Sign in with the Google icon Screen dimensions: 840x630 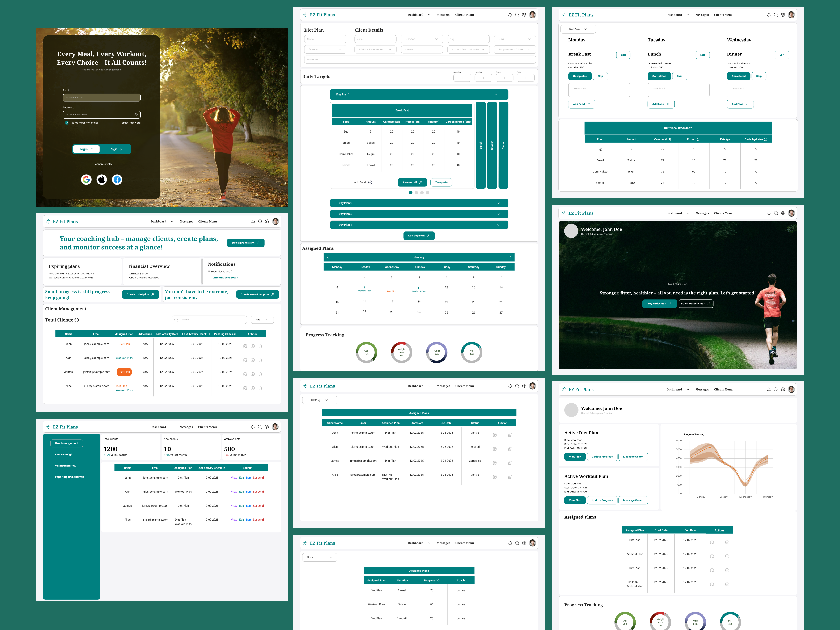(86, 180)
